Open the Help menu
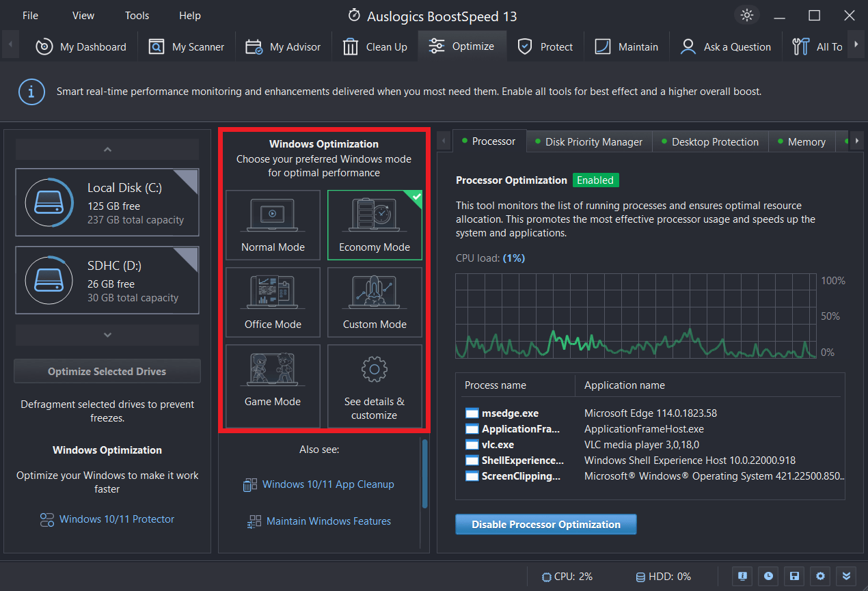868x591 pixels. (190, 15)
